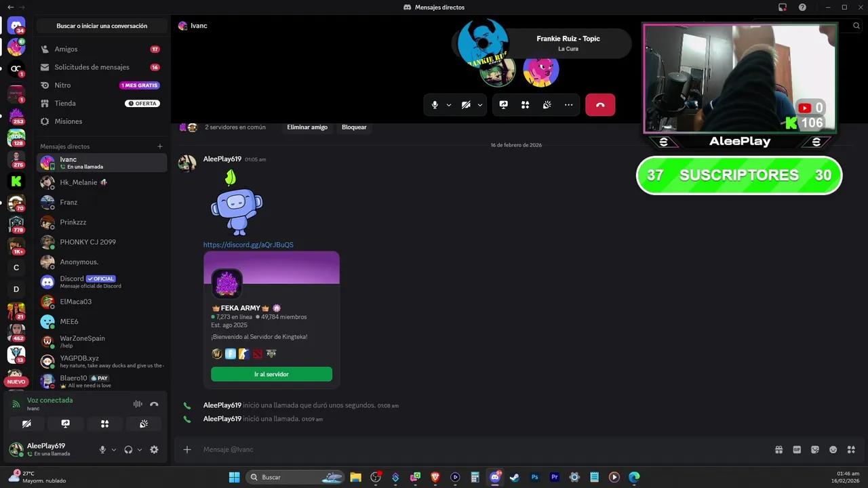The image size is (868, 488).
Task: Open Anonymous. direct message
Action: click(101, 262)
